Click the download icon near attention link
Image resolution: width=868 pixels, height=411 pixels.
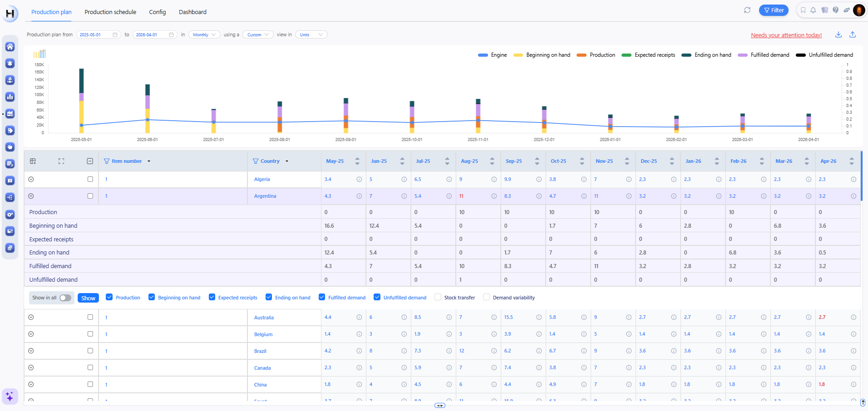coord(838,34)
